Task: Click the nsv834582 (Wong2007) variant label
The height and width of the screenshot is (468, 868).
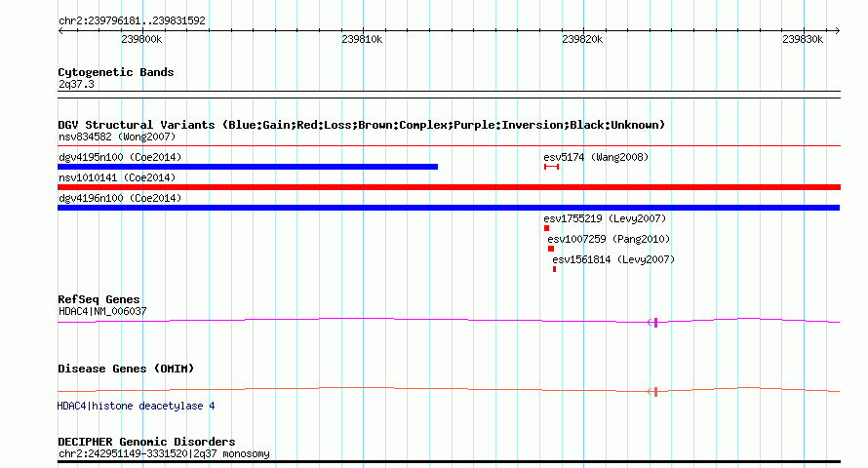Action: [x=117, y=136]
